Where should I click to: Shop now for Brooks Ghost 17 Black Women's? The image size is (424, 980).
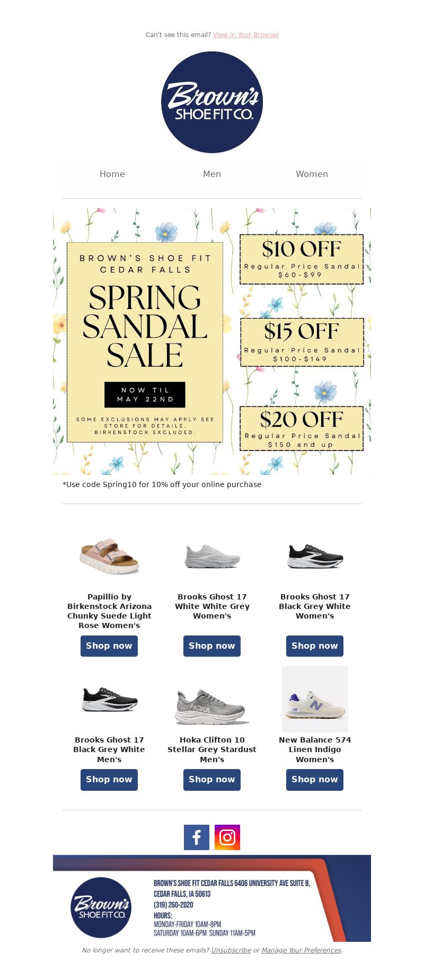[x=315, y=646]
